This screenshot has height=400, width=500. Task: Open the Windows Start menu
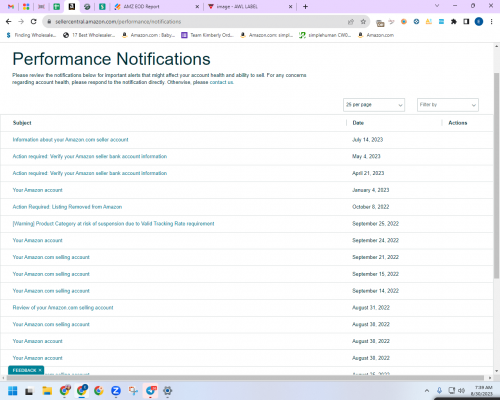tap(12, 391)
